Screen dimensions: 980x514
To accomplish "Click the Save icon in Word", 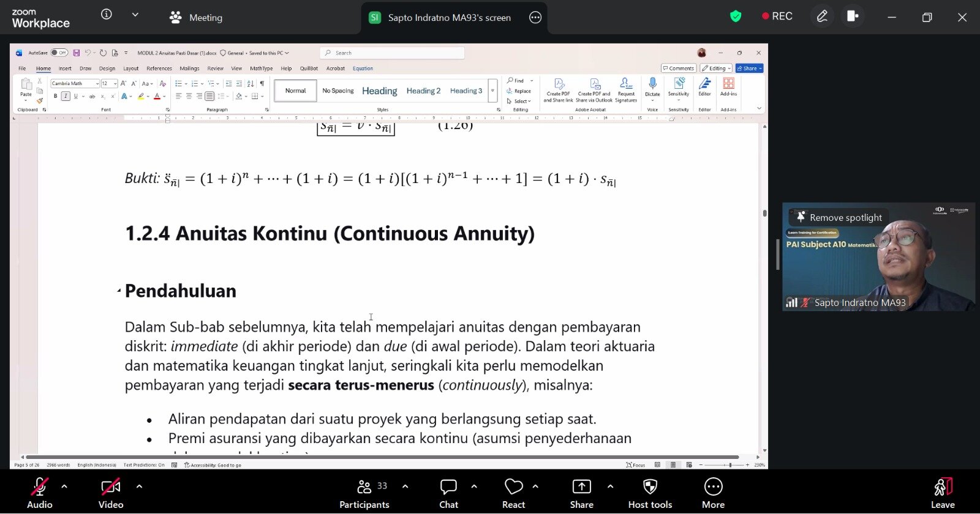I will click(77, 53).
